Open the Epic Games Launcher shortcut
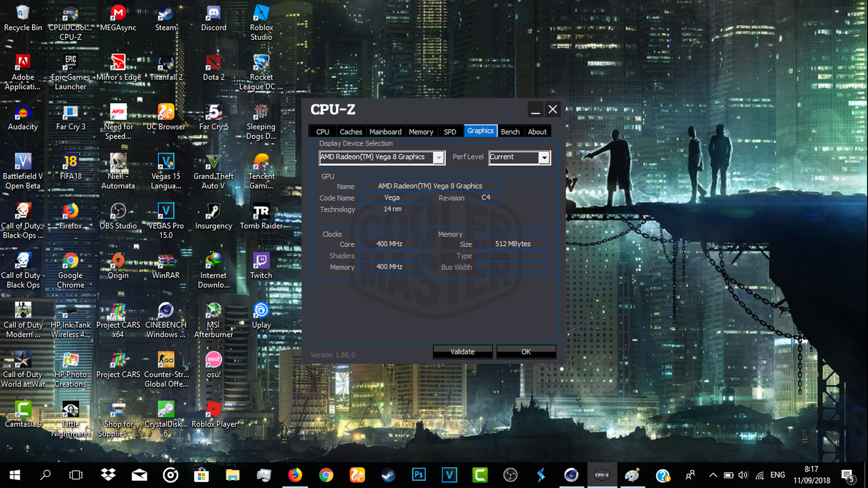The height and width of the screenshot is (488, 868). point(71,72)
